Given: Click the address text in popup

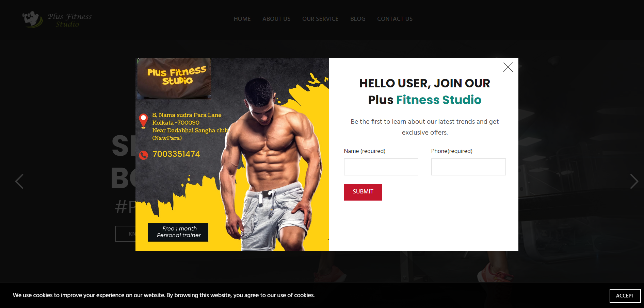Looking at the screenshot, I should pyautogui.click(x=190, y=126).
